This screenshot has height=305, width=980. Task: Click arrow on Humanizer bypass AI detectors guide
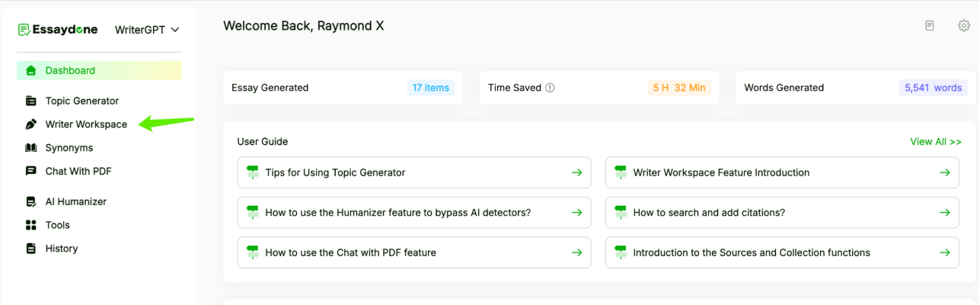[576, 213]
